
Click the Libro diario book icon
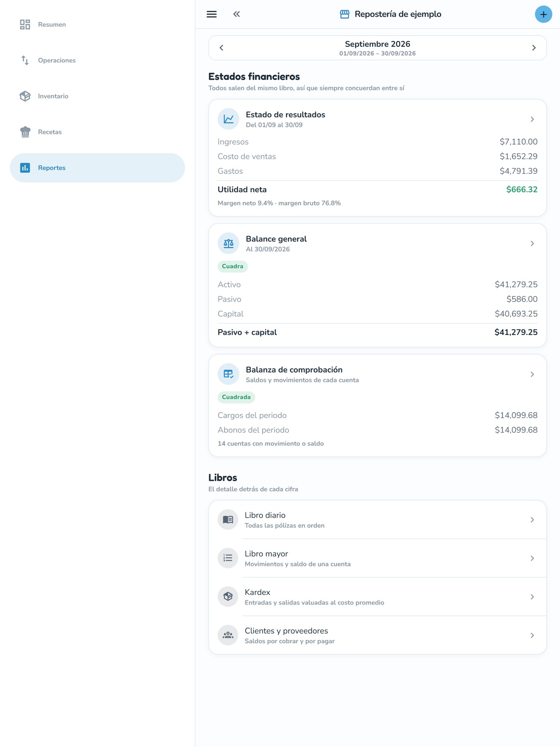[x=228, y=520]
